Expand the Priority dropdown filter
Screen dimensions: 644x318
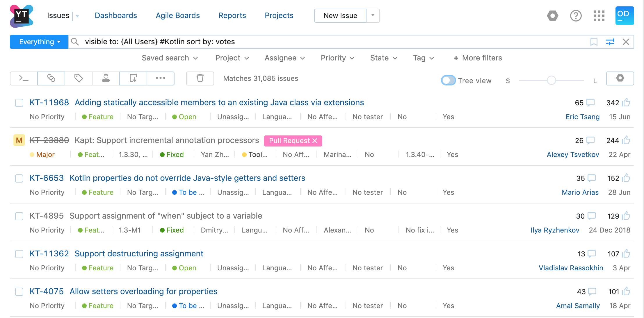click(x=337, y=58)
